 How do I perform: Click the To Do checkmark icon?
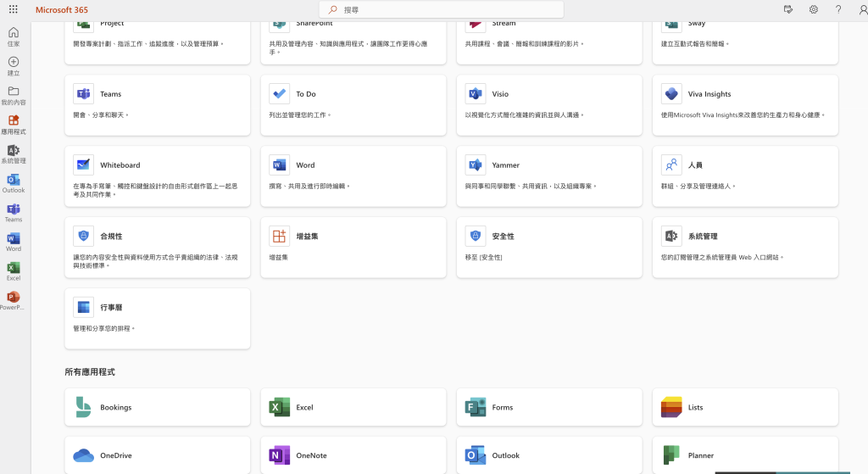(280, 94)
